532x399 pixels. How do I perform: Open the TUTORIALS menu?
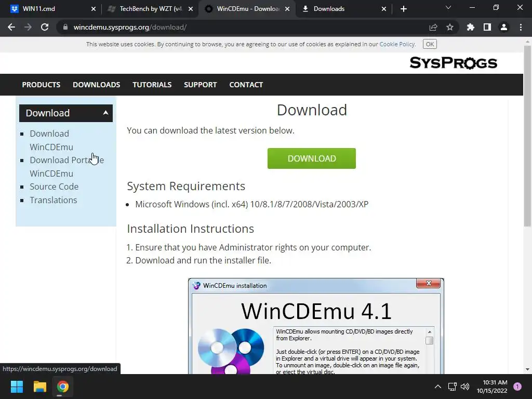pyautogui.click(x=152, y=85)
